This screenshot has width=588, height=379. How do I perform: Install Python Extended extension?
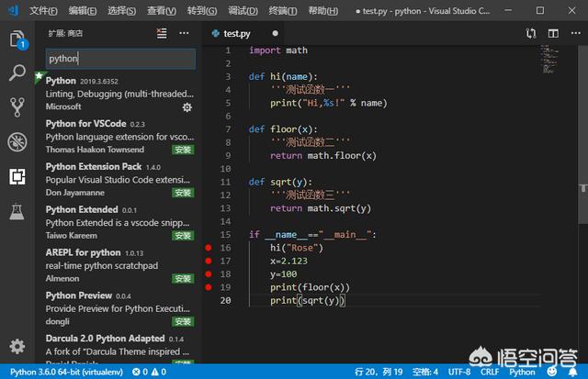(x=183, y=236)
